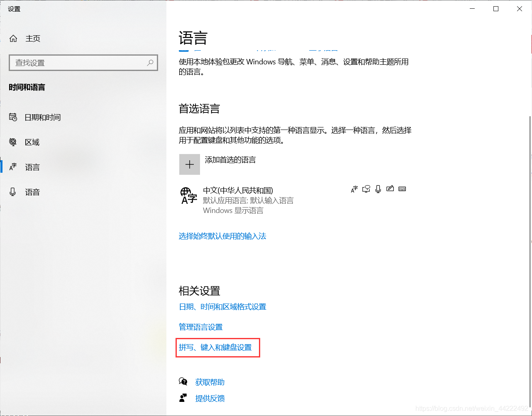This screenshot has height=416, width=532.
Task: Click the plus icon to add a language
Action: pos(190,164)
